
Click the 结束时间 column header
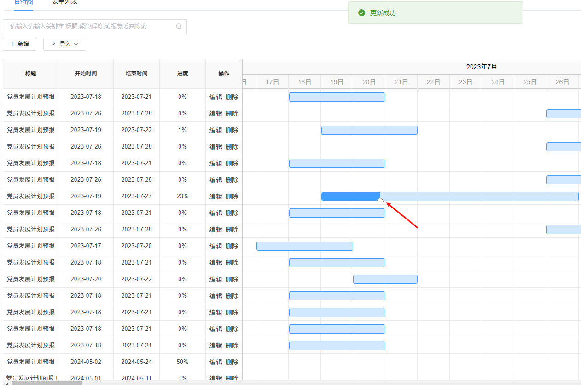click(x=137, y=74)
